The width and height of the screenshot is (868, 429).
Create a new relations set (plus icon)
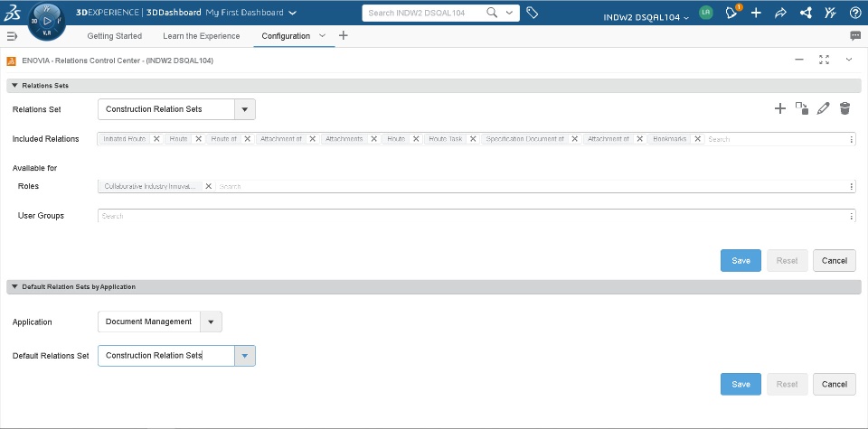(x=780, y=108)
